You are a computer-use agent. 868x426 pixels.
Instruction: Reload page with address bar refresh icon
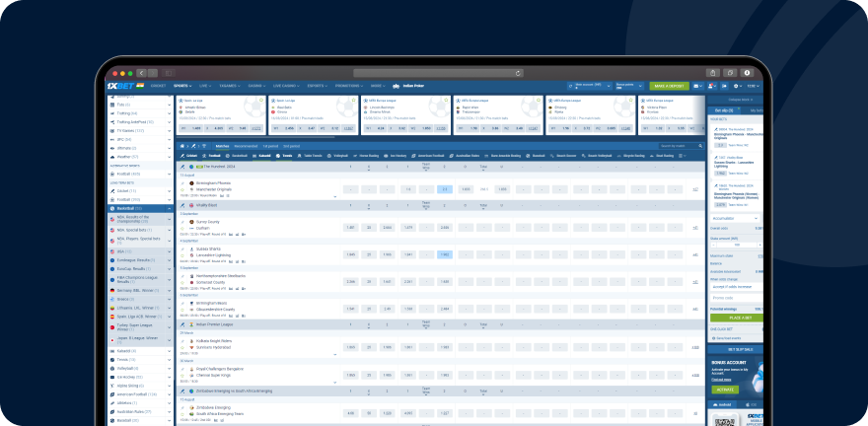click(518, 73)
